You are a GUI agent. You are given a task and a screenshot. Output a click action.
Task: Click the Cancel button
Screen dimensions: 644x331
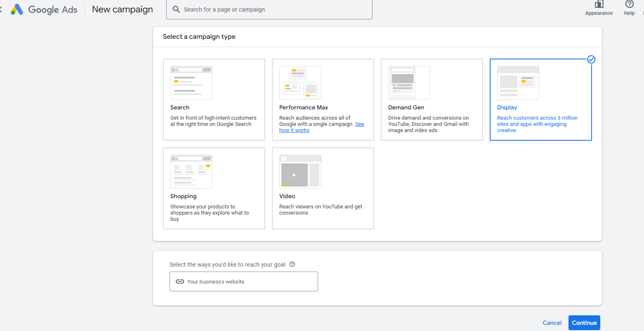tap(552, 323)
